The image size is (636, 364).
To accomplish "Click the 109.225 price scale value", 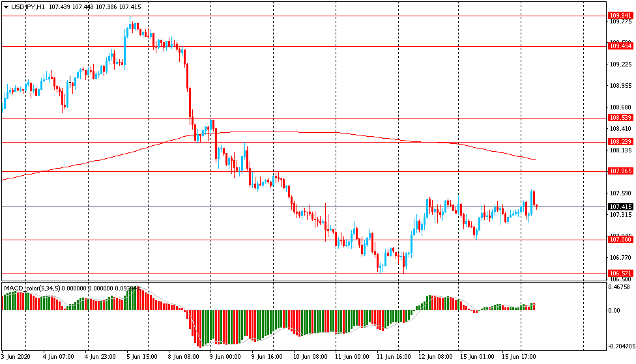I will tap(620, 64).
